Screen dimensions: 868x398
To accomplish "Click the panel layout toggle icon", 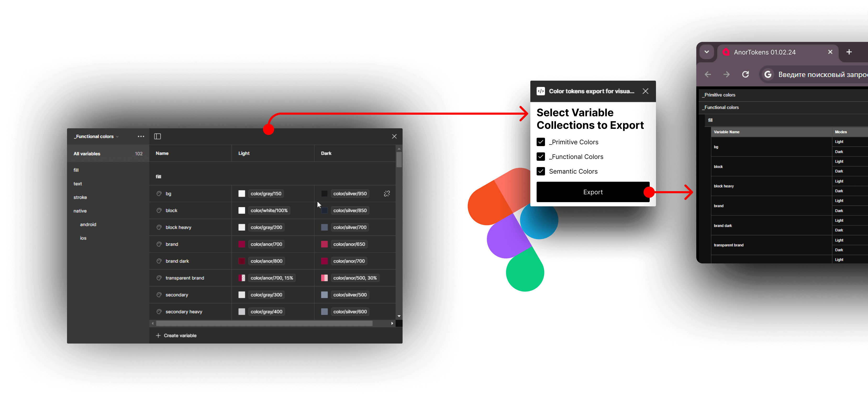I will (x=157, y=136).
